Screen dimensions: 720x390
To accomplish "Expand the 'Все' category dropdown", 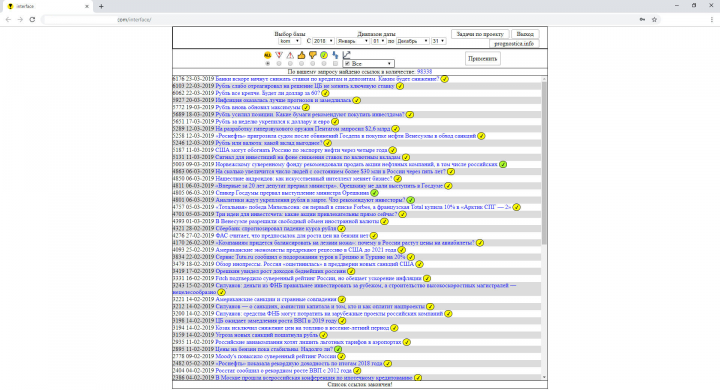I will click(368, 63).
